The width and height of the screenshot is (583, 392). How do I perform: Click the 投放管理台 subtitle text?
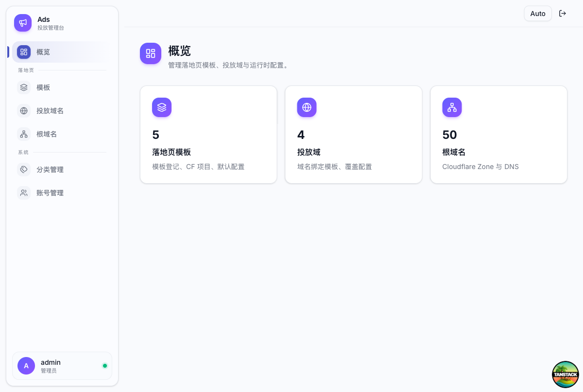(51, 28)
